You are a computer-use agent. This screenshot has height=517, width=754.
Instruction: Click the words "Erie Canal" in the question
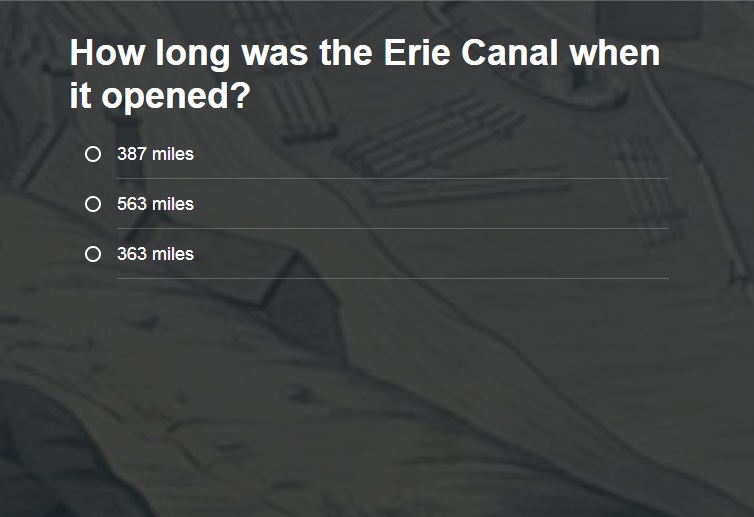pos(472,53)
